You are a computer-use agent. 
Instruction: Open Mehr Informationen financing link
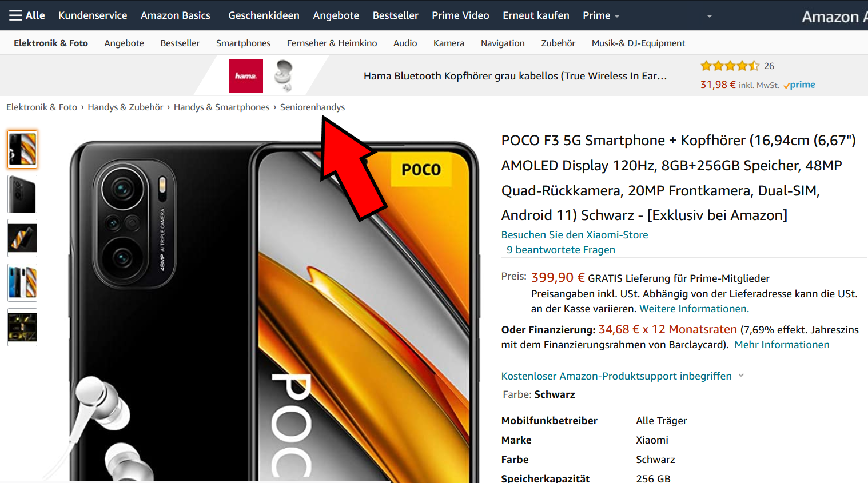pos(782,345)
